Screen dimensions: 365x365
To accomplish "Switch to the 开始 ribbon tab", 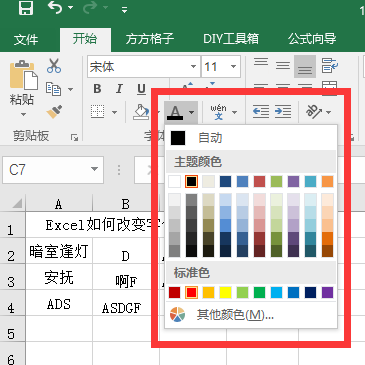I will [85, 39].
